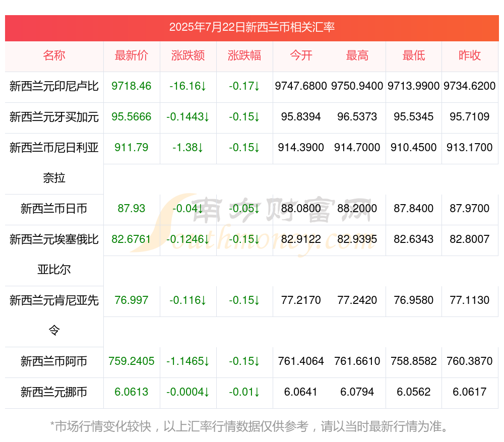Click the 昨收 column header
This screenshot has width=504, height=442.
coord(470,55)
